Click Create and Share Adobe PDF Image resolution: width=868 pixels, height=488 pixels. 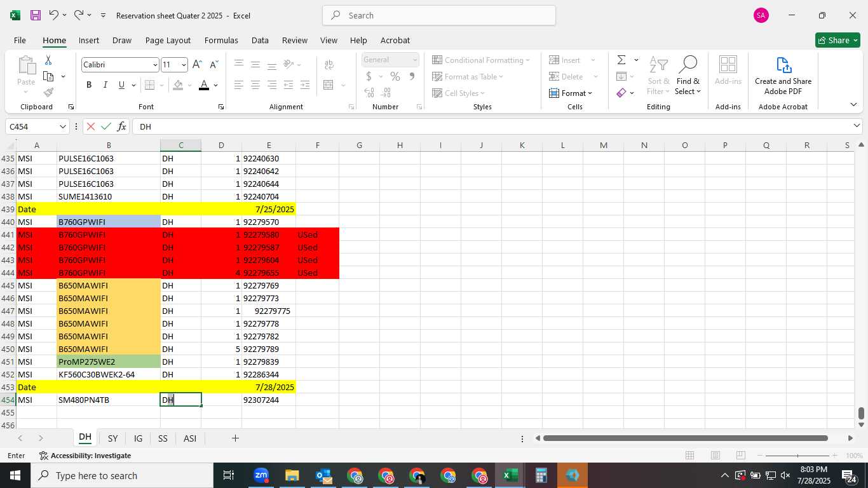click(x=783, y=75)
